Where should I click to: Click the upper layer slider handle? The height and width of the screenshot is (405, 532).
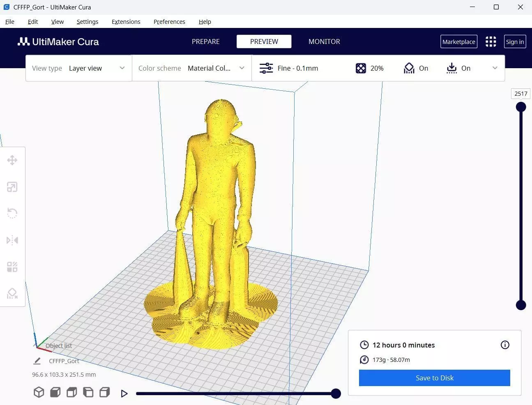[521, 107]
